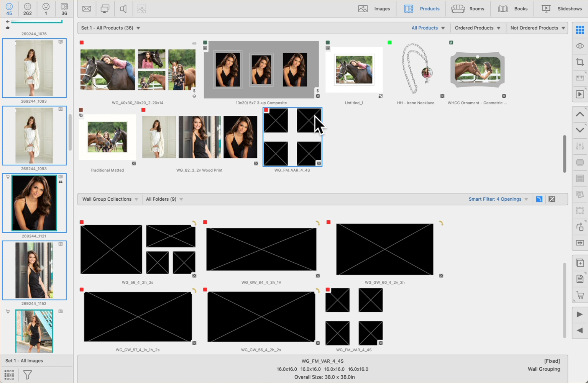
Task: Switch to the Slideshows tab
Action: click(562, 9)
